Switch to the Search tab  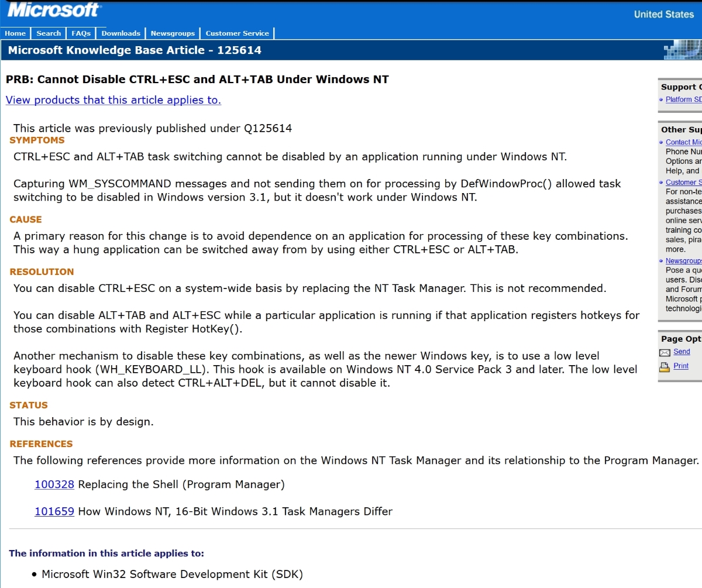pos(48,33)
